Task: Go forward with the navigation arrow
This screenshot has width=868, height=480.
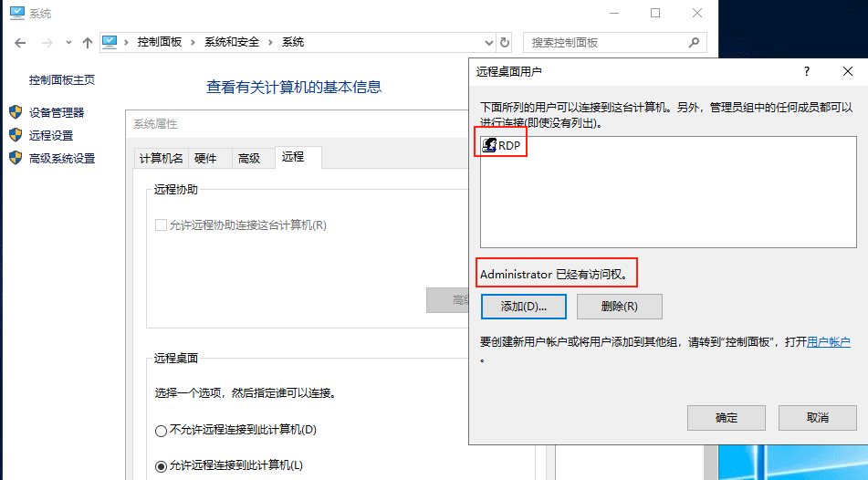Action: click(47, 43)
